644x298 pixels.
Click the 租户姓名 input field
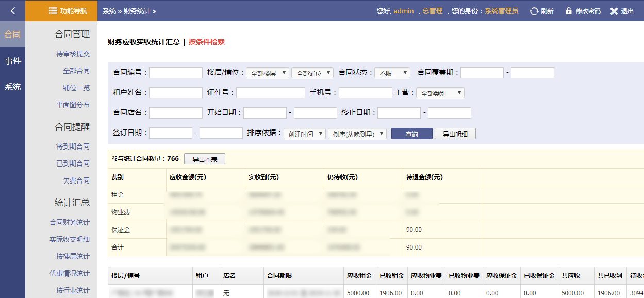point(176,93)
